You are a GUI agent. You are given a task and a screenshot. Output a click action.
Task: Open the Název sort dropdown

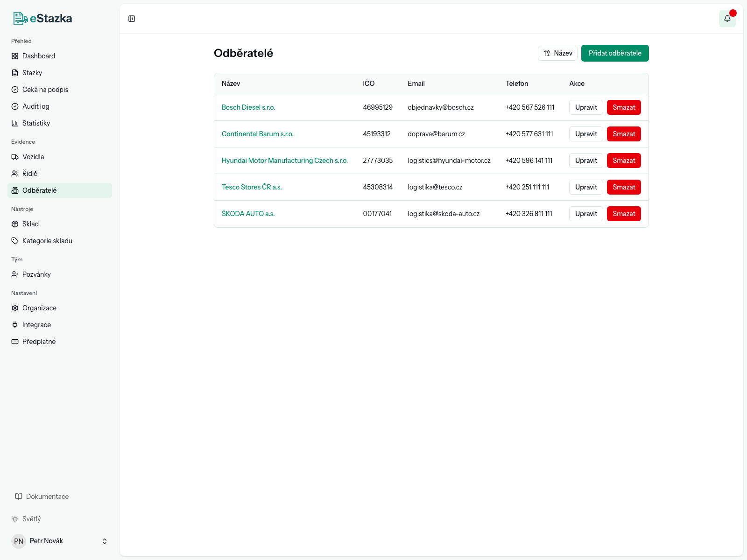pyautogui.click(x=557, y=53)
